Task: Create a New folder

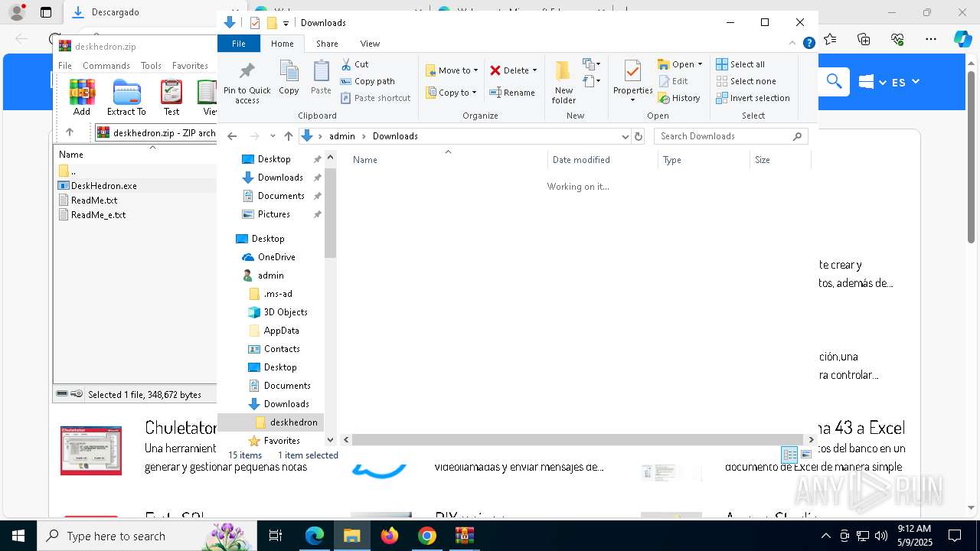Action: [x=563, y=82]
